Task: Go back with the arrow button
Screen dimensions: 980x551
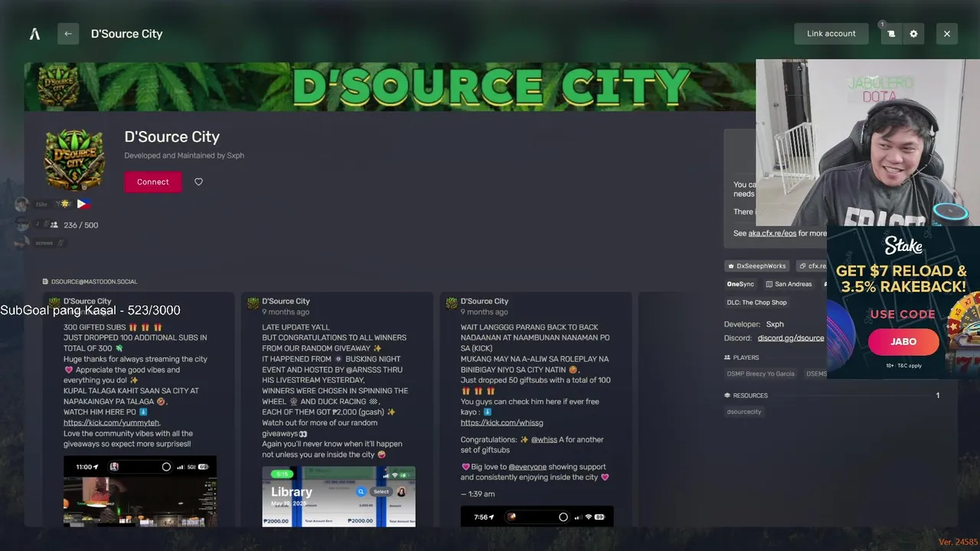Action: (68, 34)
